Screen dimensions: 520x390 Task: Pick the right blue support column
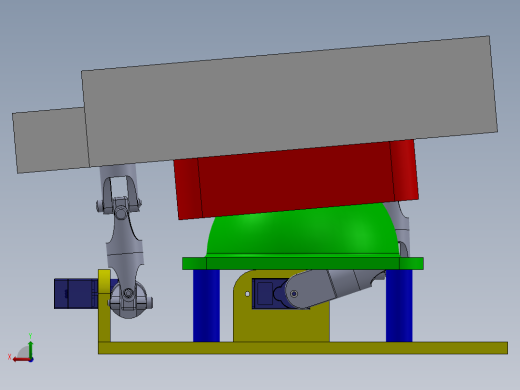tap(399, 306)
